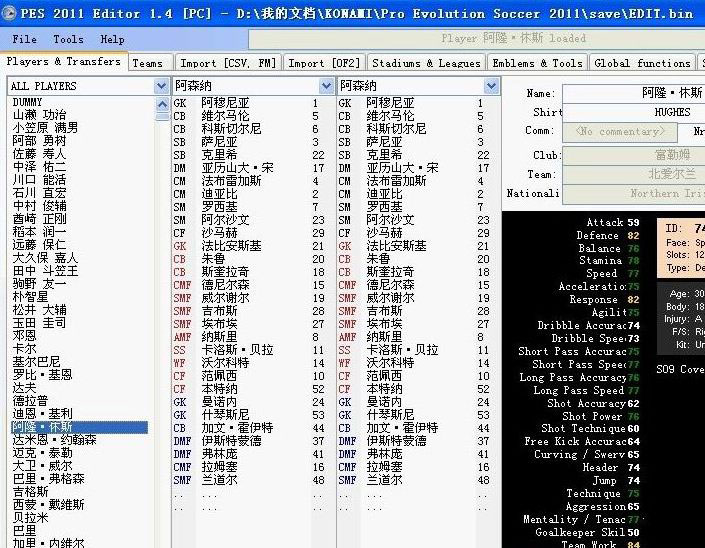
Task: Select player 罗比·基恩
Action: click(42, 375)
